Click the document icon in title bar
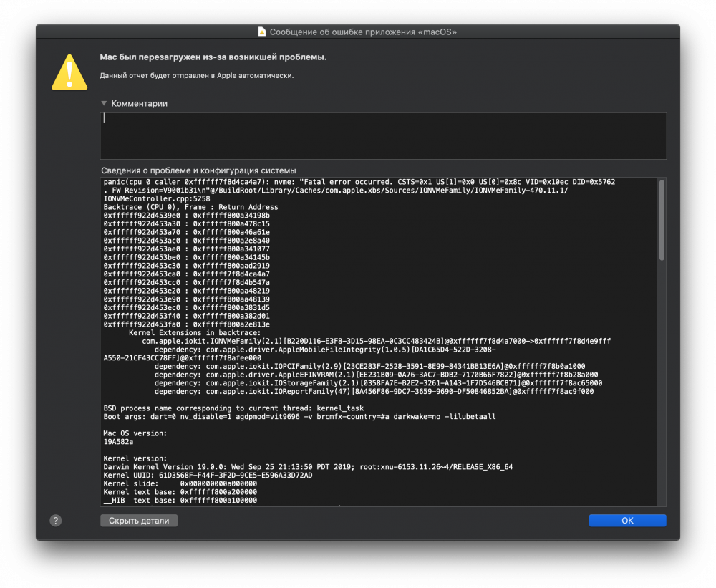The width and height of the screenshot is (716, 588). [x=261, y=32]
